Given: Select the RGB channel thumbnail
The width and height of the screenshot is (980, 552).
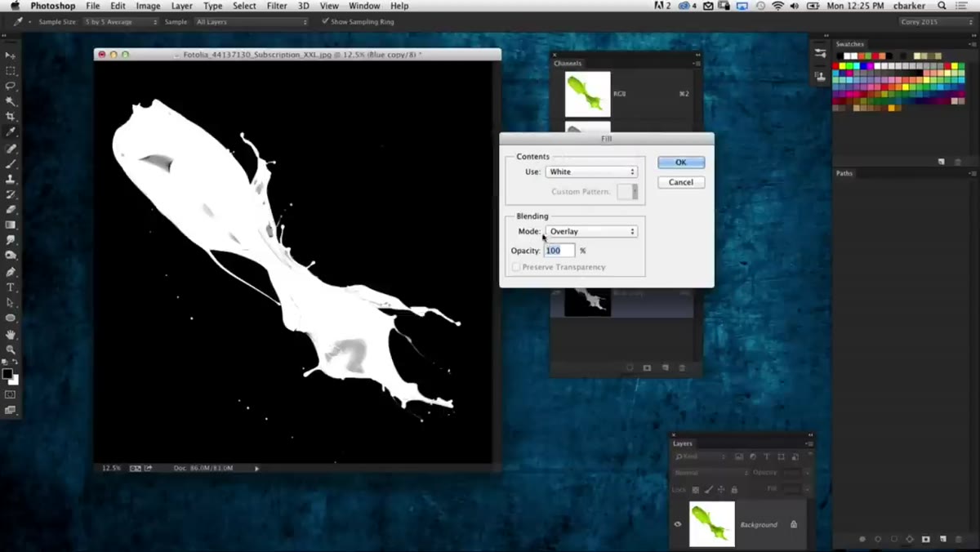Looking at the screenshot, I should tap(588, 94).
